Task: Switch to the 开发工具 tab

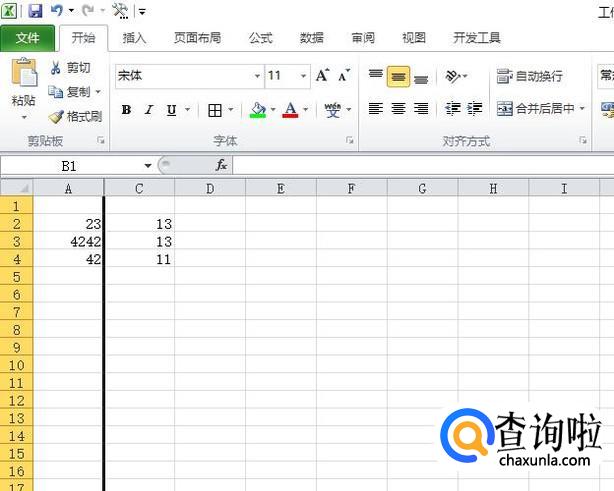Action: (477, 38)
